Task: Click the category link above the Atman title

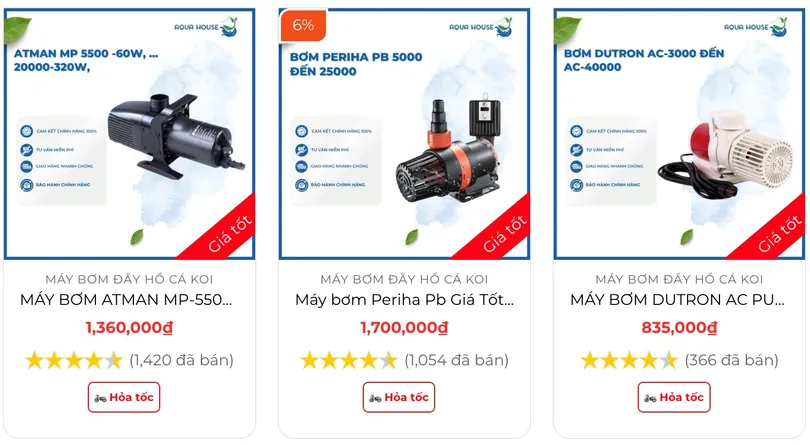Action: [x=129, y=280]
